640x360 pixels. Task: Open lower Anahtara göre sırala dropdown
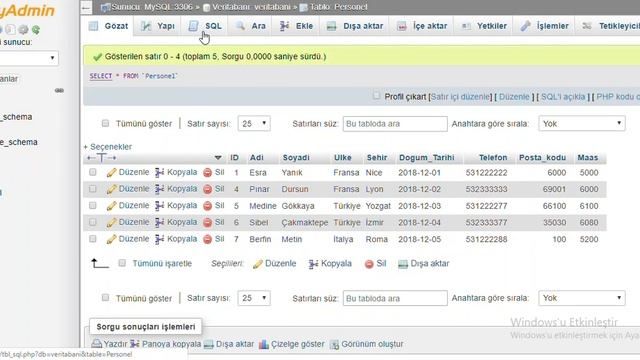(x=582, y=298)
